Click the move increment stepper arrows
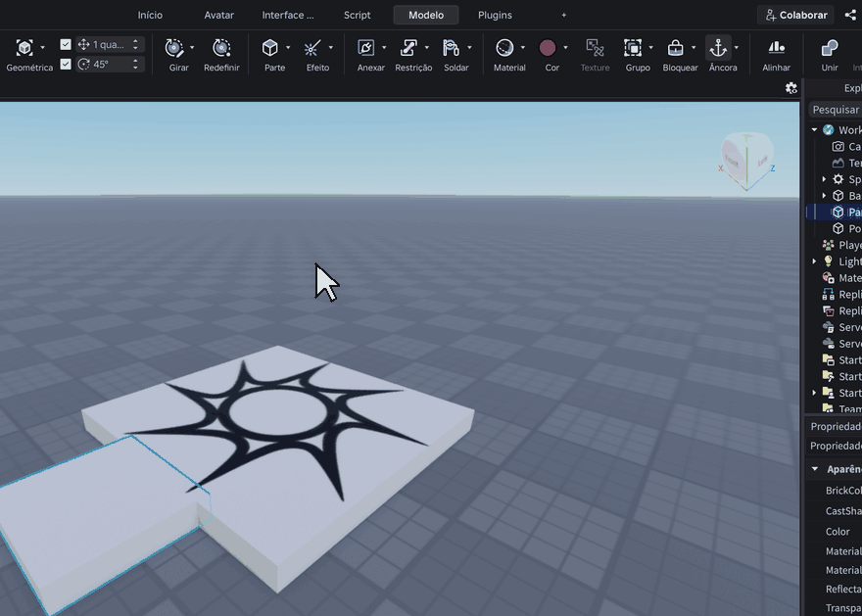The height and width of the screenshot is (616, 862). pos(135,44)
